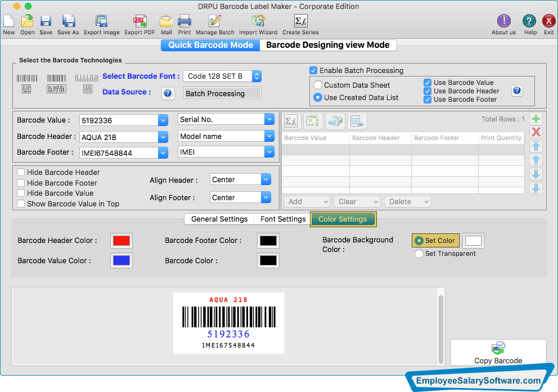Uncheck Use Barcode Header
Viewport: 558px width, 392px height.
[427, 91]
